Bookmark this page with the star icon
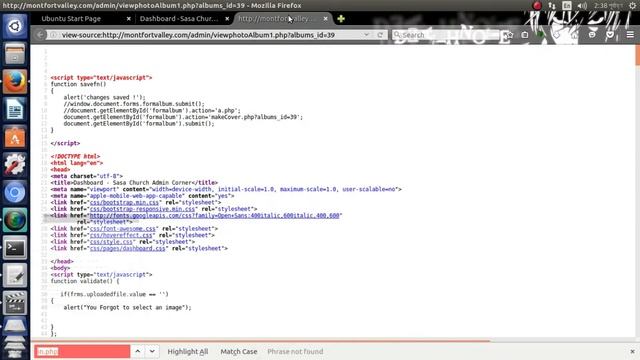640x360 pixels. pos(509,35)
